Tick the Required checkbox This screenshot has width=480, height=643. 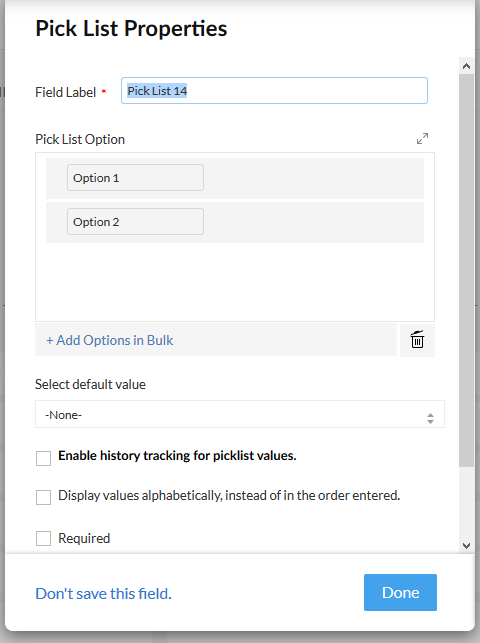[43, 538]
